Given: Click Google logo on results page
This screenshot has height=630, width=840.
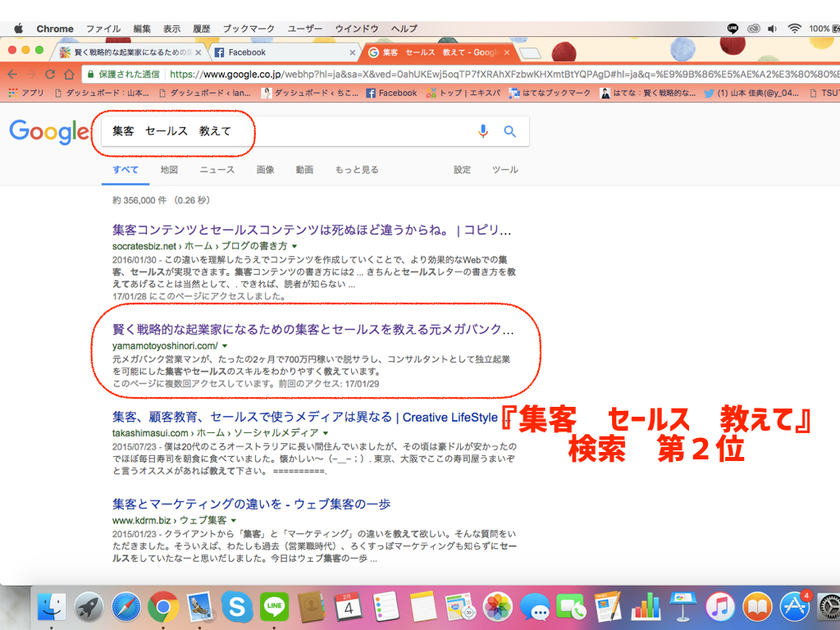Looking at the screenshot, I should point(49,131).
